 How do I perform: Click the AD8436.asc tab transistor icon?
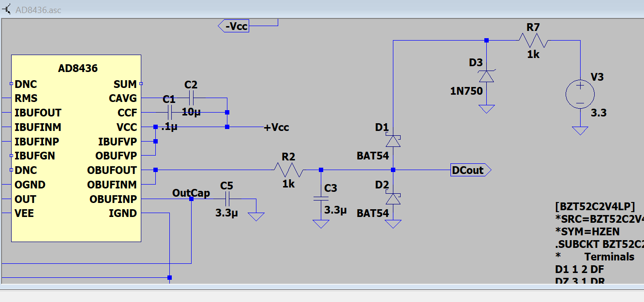tap(7, 10)
